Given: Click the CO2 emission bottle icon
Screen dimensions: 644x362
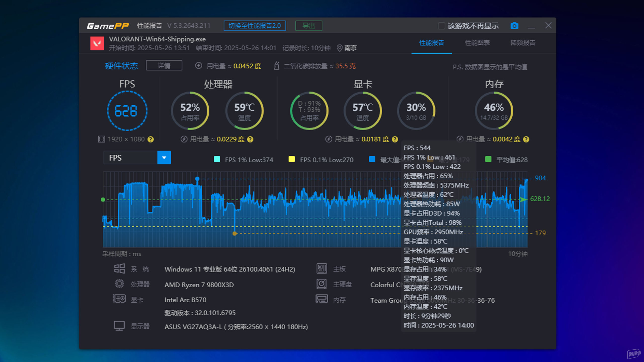Looking at the screenshot, I should tap(277, 66).
